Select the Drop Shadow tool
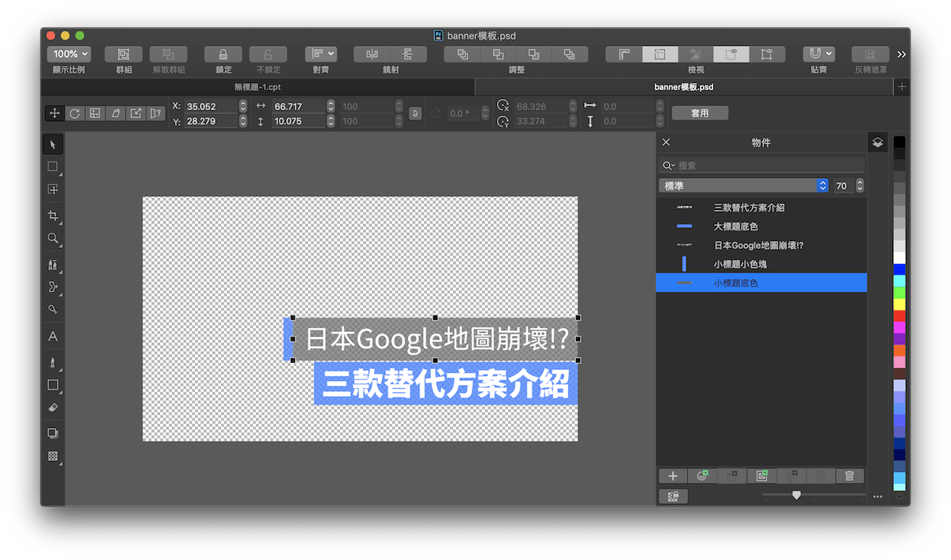951x560 pixels. click(53, 433)
